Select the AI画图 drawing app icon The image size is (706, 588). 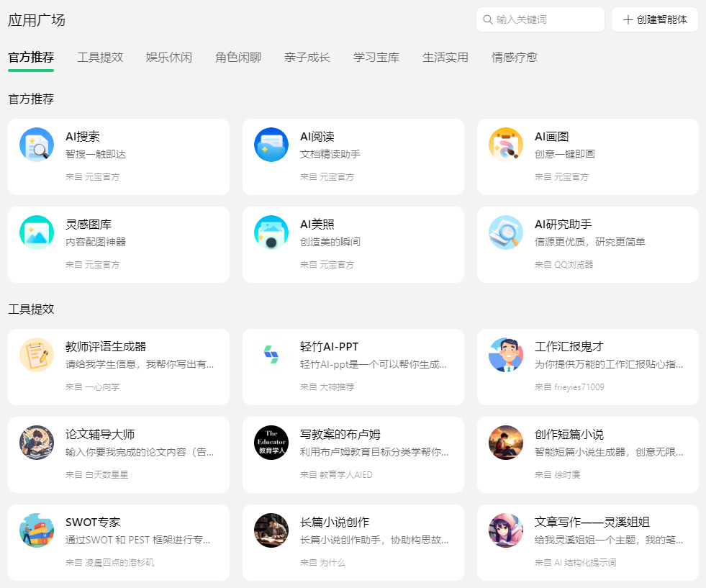(506, 144)
